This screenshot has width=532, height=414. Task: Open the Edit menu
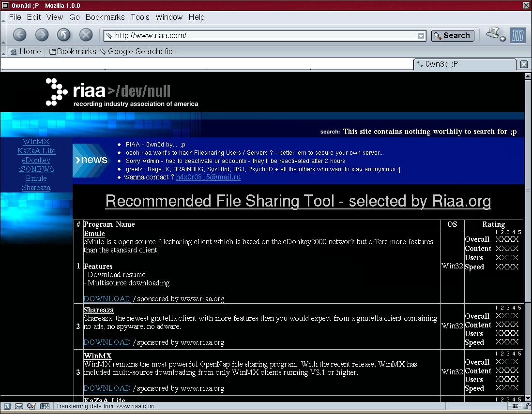tap(34, 17)
